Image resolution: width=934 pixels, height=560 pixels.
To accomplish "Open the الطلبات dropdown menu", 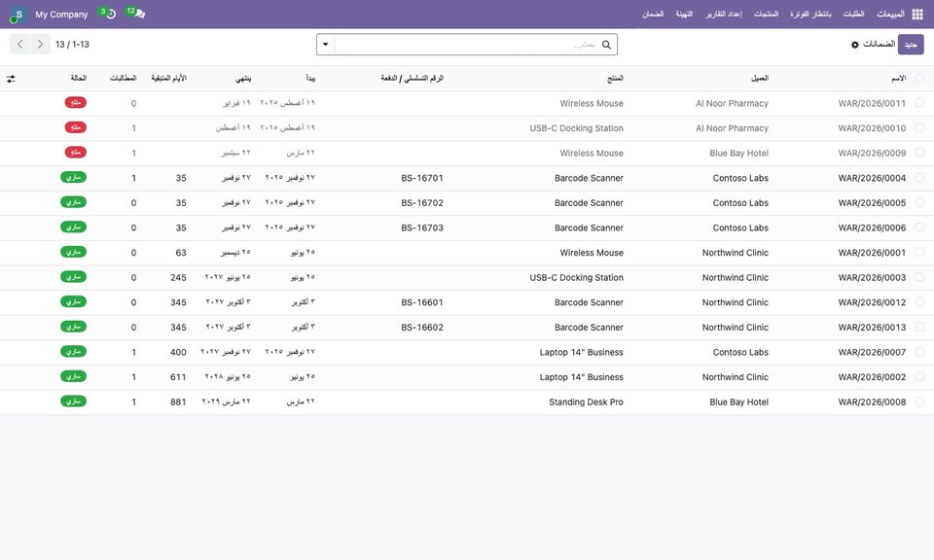I will (853, 15).
